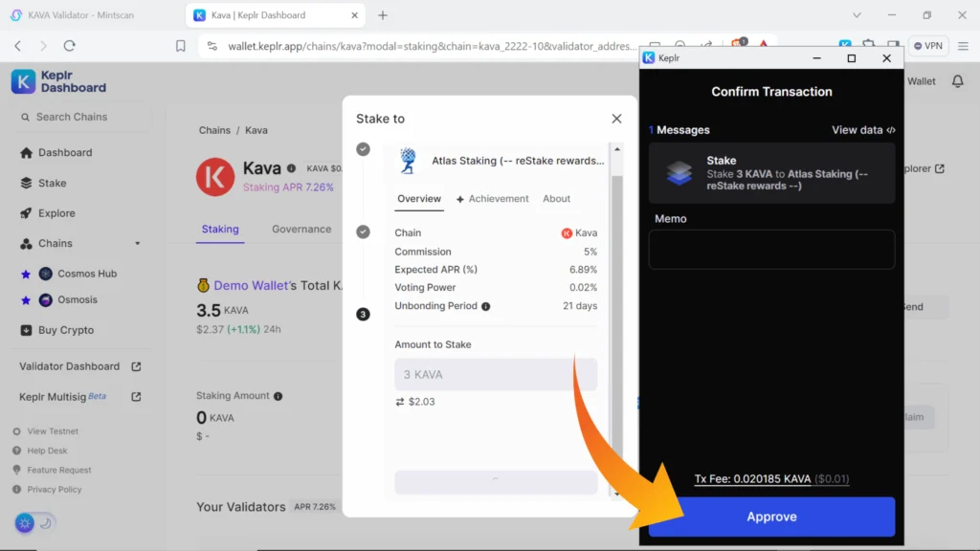The height and width of the screenshot is (551, 980).
Task: Click the Unbonding Period info icon
Action: [485, 306]
